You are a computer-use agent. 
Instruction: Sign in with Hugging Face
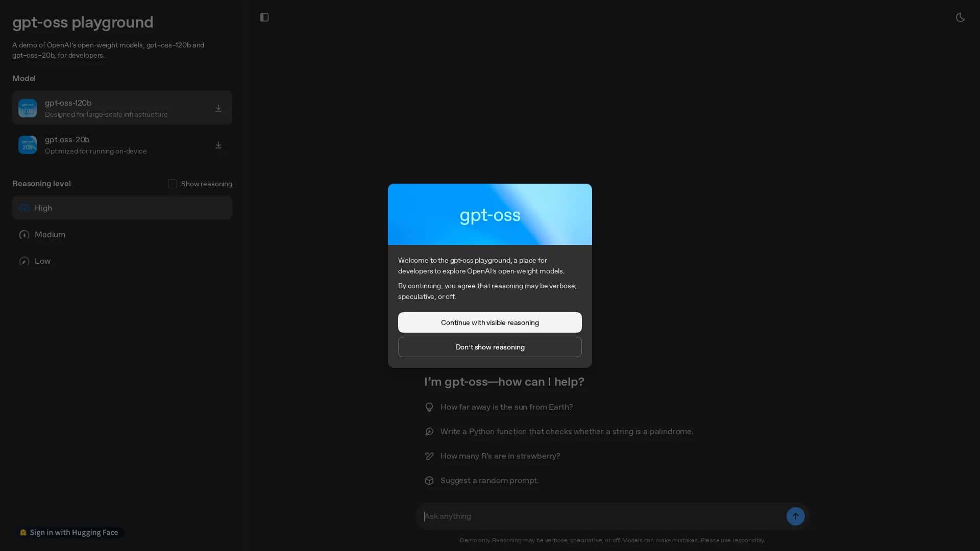(69, 533)
